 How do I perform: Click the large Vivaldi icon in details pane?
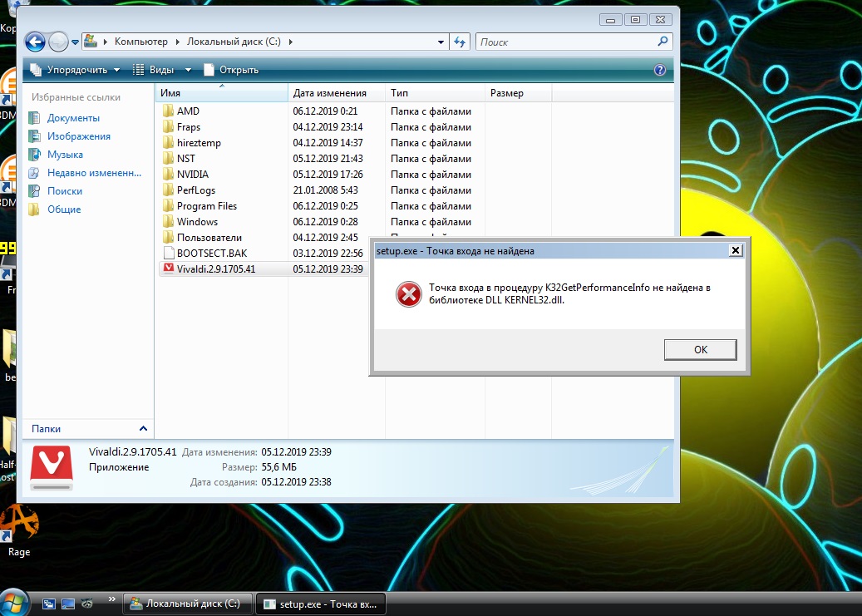point(52,467)
